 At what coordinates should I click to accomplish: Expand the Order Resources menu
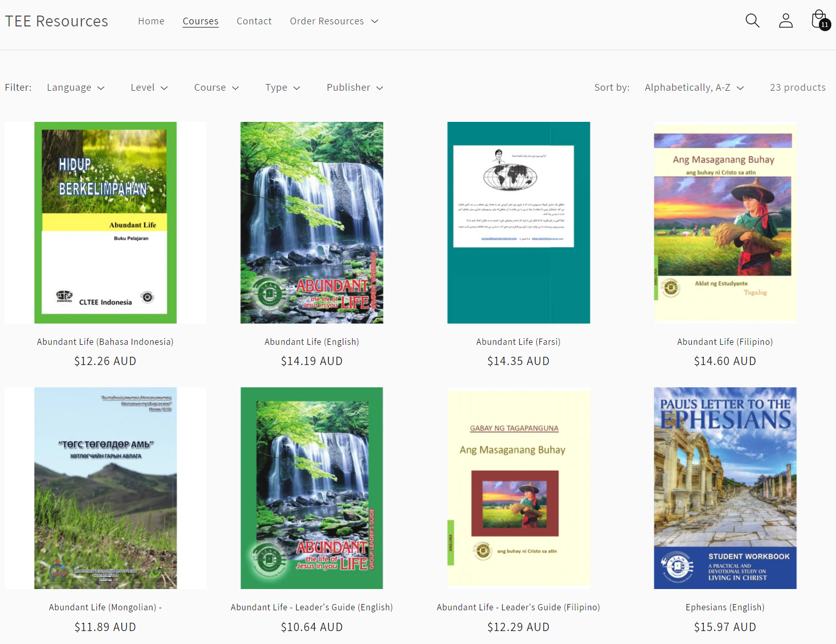334,21
